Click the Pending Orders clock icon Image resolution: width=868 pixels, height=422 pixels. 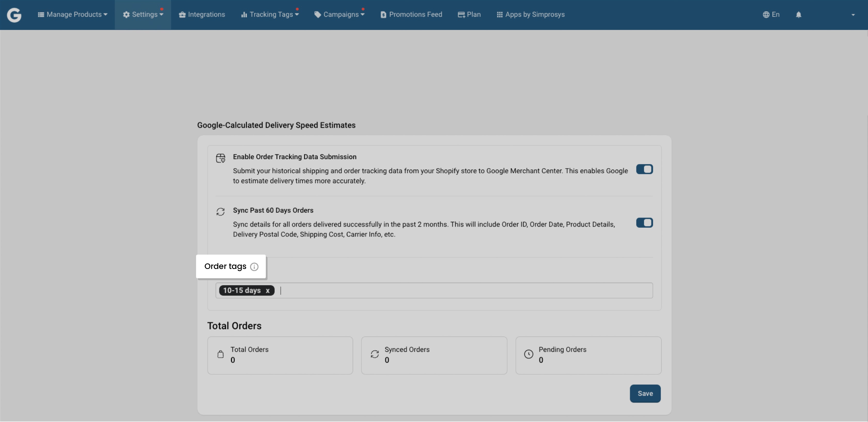(x=529, y=354)
